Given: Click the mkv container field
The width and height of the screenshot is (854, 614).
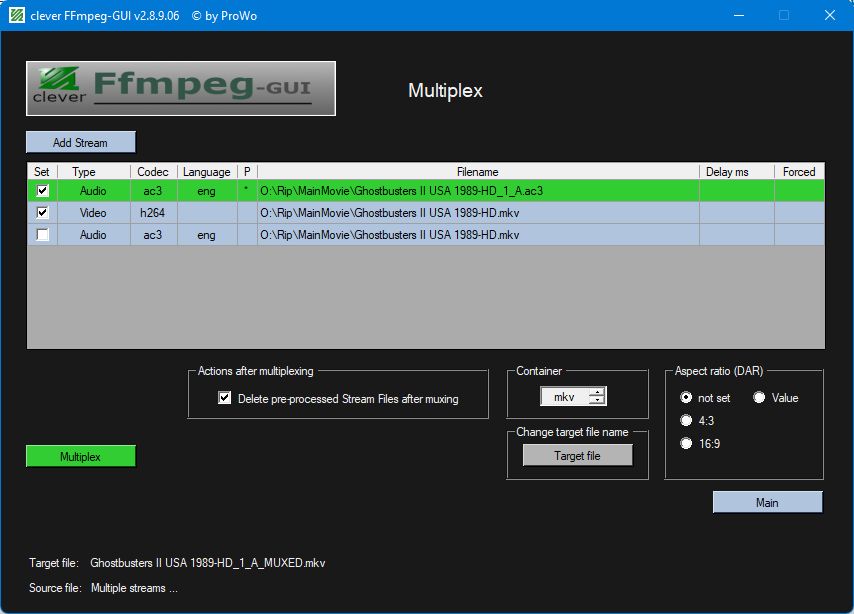Looking at the screenshot, I should coord(565,397).
